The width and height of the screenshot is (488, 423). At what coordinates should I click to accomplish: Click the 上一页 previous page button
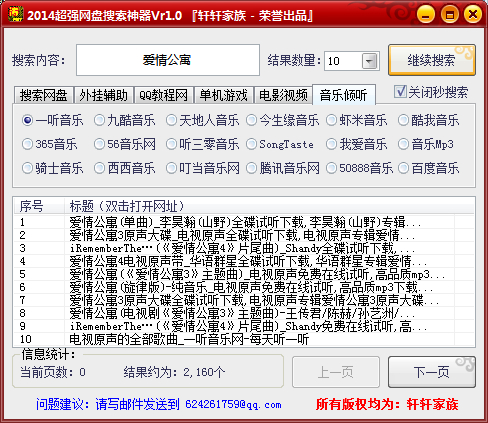coord(336,372)
